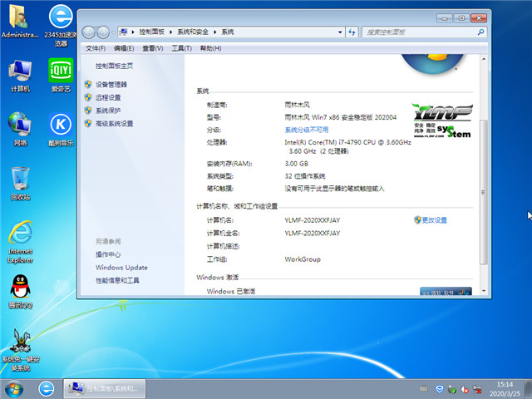Open 设备管理器 from the sidebar

(x=111, y=85)
